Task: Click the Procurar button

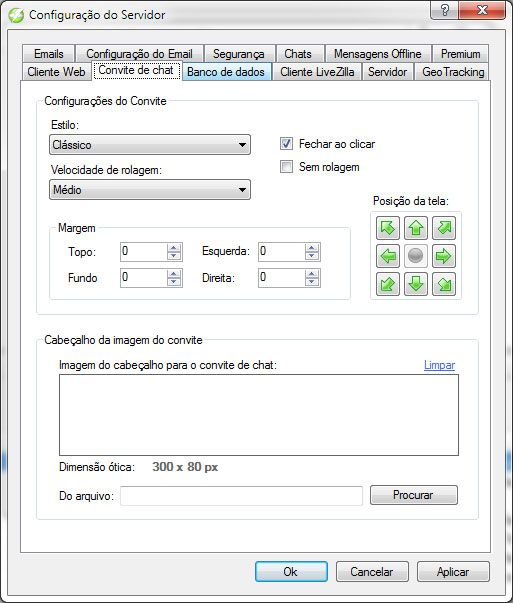Action: [414, 495]
